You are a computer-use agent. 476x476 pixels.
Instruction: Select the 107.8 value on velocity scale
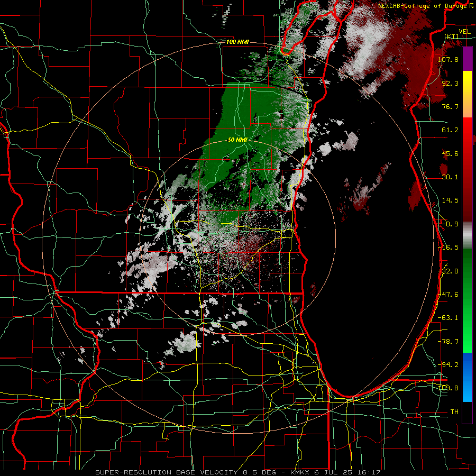tap(448, 59)
